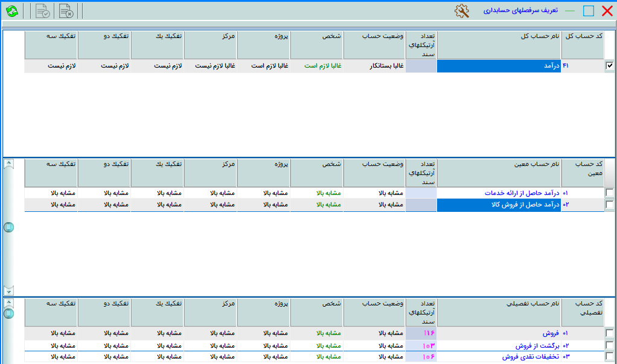617x364 pixels.
Task: Click the middle panel round scrollbar handle
Action: pyautogui.click(x=8, y=227)
